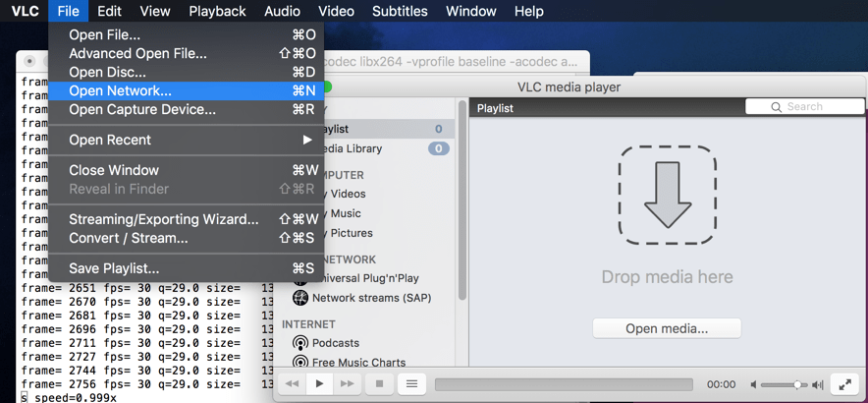Mute audio via the small speaker icon
This screenshot has width=868, height=403.
(x=754, y=384)
